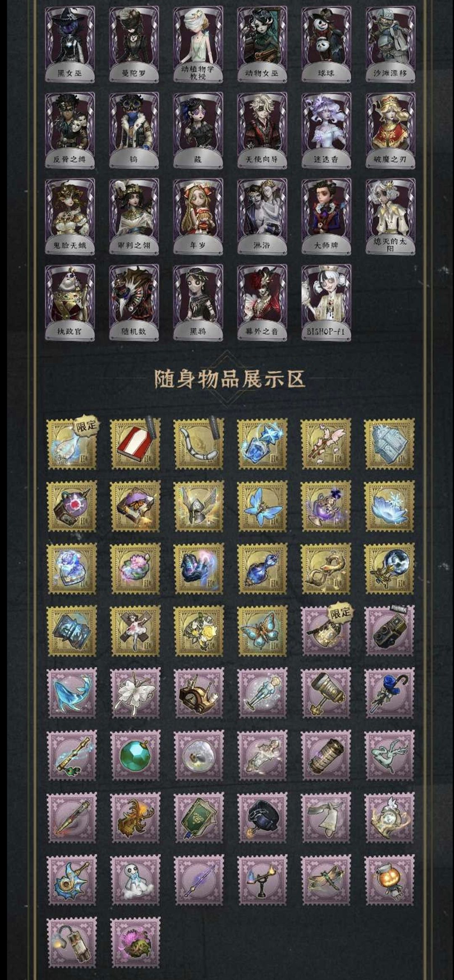454x980 pixels.
Task: Click the blue butterfly wings accessory
Action: point(262,506)
